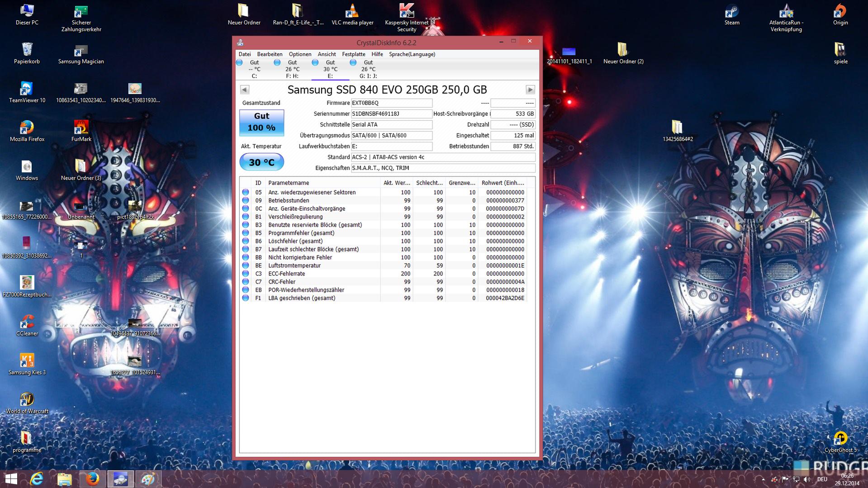The image size is (868, 488).
Task: Open the Optionen menu
Action: tap(300, 54)
